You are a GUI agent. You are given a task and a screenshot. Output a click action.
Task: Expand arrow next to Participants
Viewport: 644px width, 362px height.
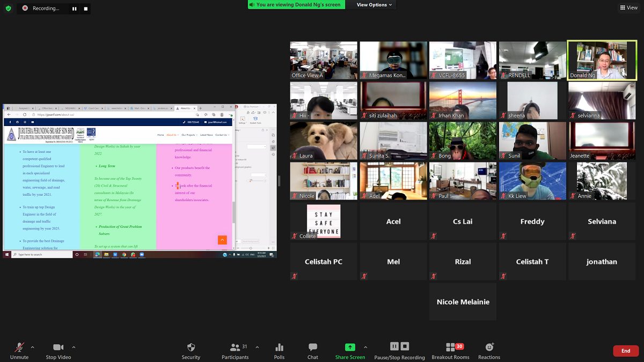(257, 347)
